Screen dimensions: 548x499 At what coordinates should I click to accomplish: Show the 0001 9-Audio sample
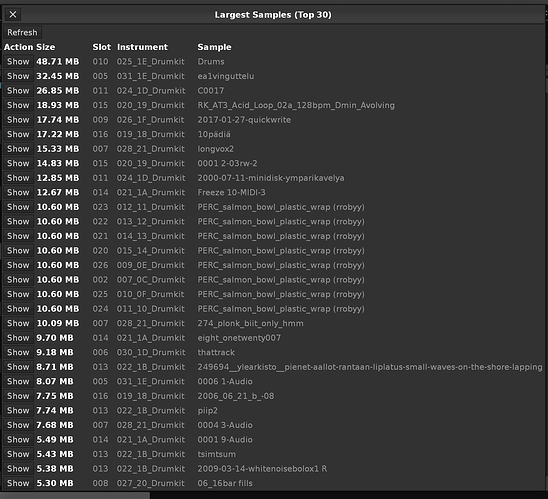(x=19, y=440)
